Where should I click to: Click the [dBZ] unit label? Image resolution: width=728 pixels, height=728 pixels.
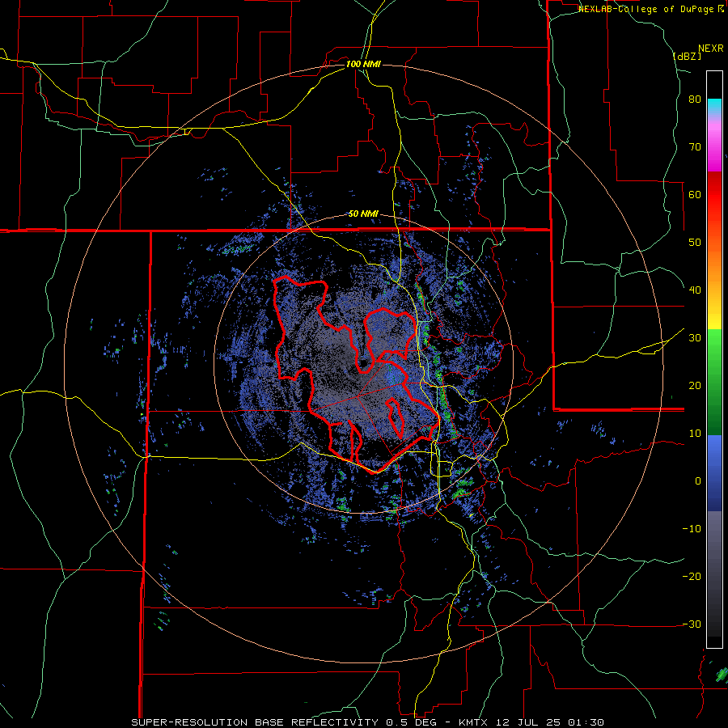687,57
